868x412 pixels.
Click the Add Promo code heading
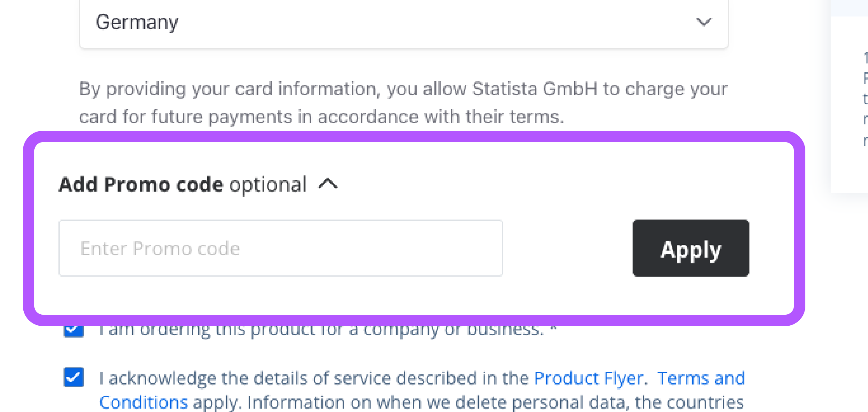click(x=141, y=185)
